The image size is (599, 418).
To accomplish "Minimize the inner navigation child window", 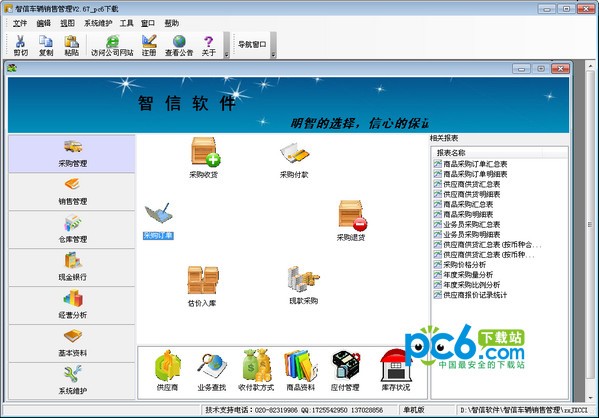I will (521, 69).
